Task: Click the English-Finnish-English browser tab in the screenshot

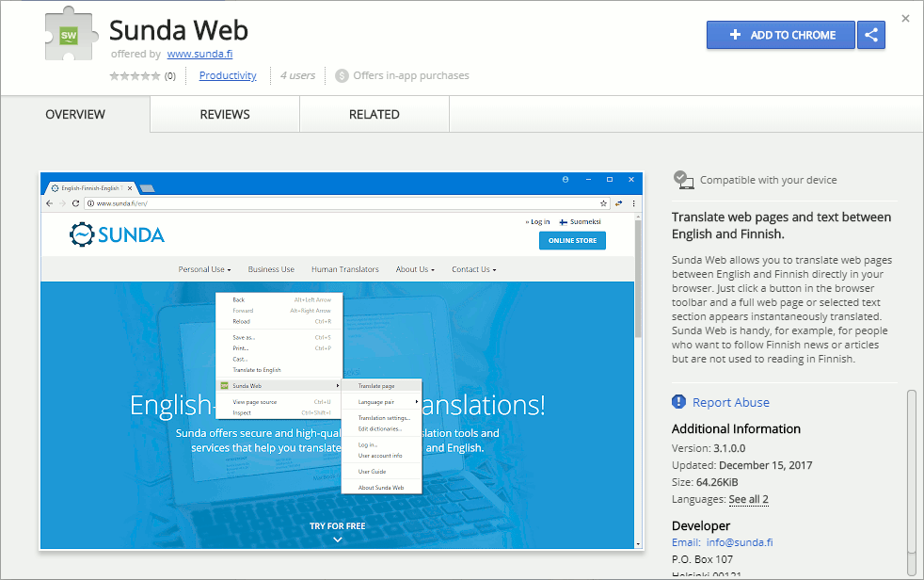Action: [90, 188]
